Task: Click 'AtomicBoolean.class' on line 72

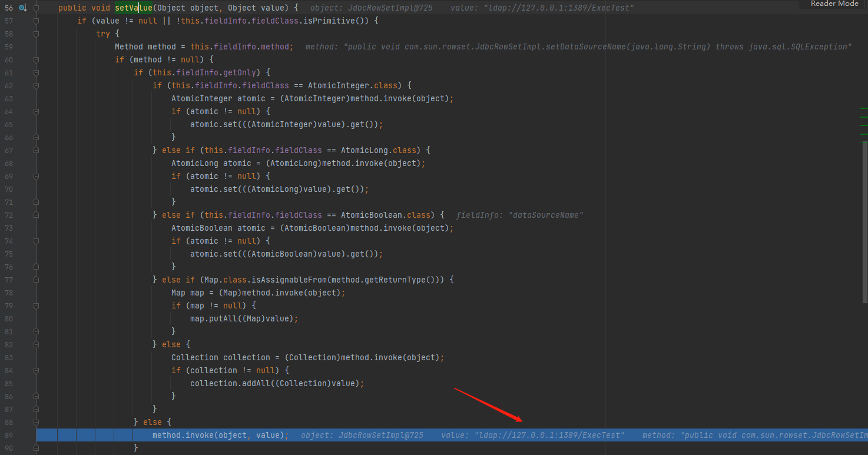Action: click(386, 215)
